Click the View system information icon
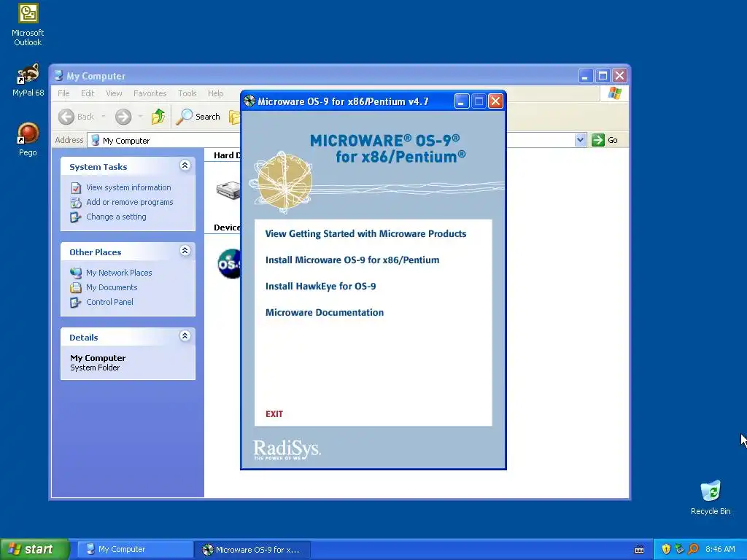 coord(76,188)
